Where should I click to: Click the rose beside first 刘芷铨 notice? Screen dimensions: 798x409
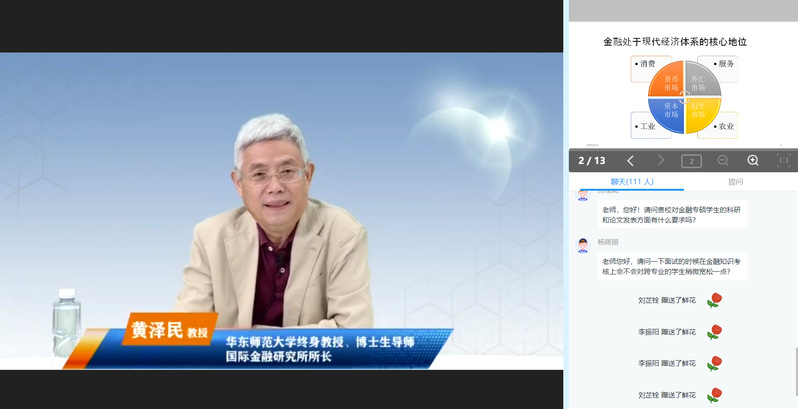pos(715,301)
